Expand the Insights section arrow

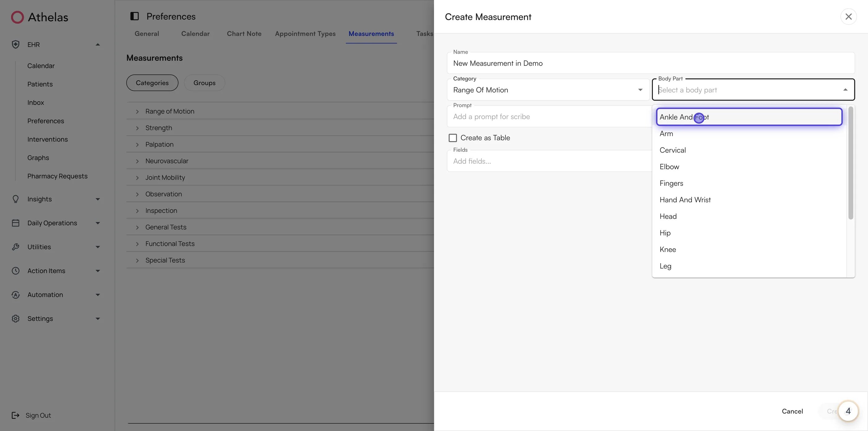click(98, 199)
